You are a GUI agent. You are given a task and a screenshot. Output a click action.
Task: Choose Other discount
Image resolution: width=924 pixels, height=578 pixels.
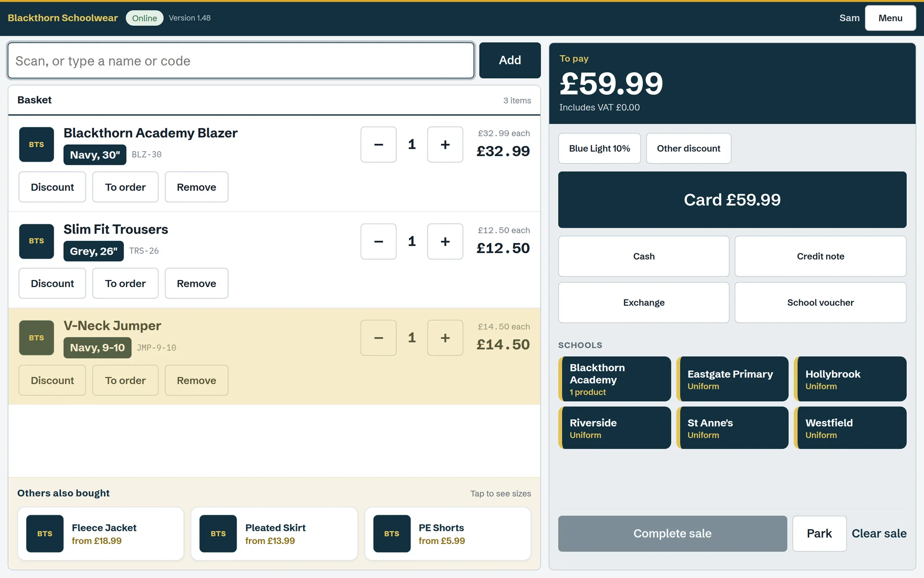[x=688, y=148]
